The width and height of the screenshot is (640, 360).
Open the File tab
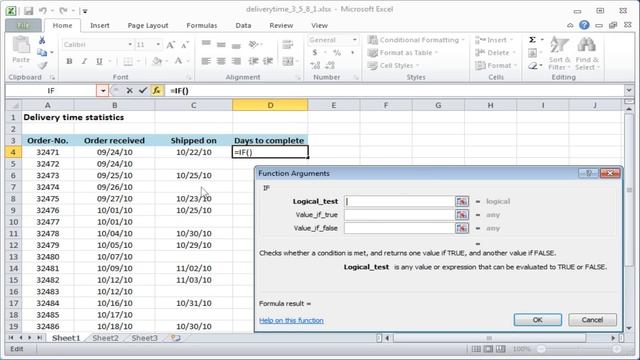(x=23, y=25)
